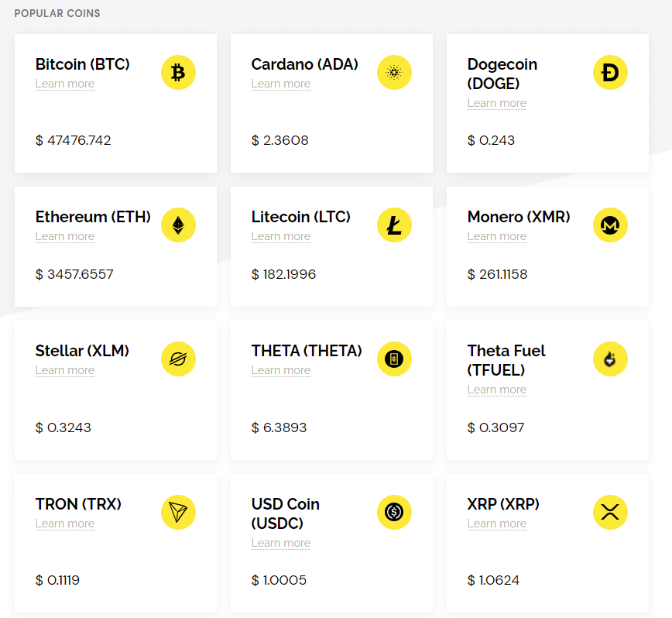
Task: Click the XRP price $ 1.0624
Action: 493,580
